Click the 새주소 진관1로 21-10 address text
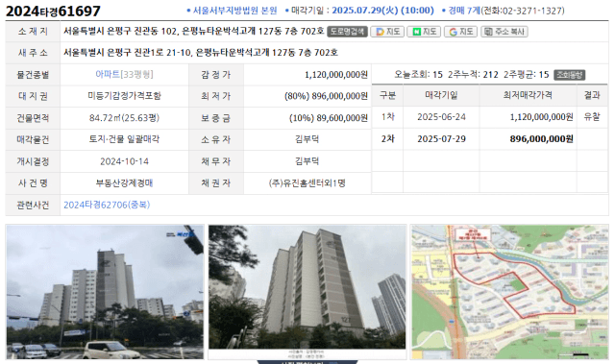Image resolution: width=615 pixels, height=364 pixels. [201, 53]
